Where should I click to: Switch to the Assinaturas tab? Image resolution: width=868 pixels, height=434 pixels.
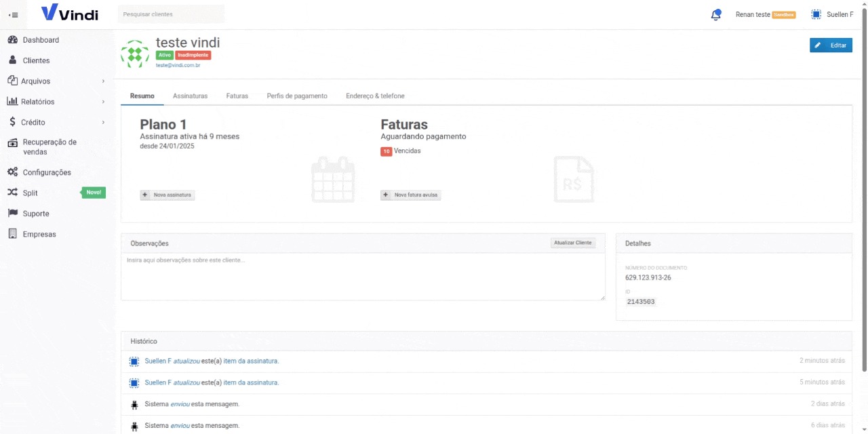coord(190,96)
